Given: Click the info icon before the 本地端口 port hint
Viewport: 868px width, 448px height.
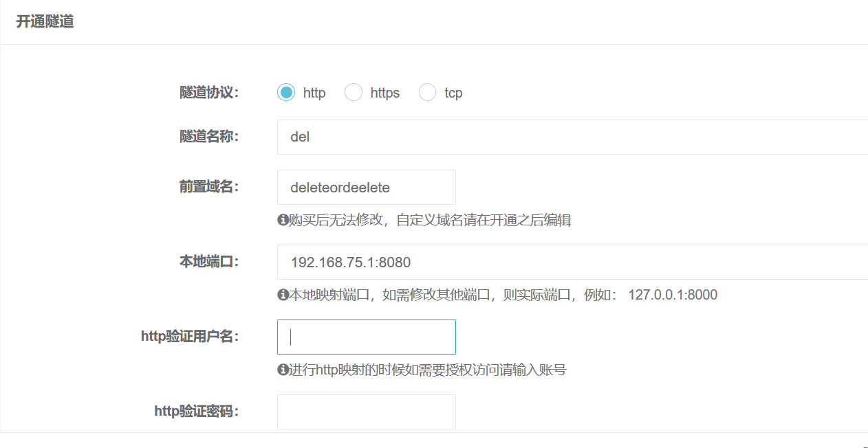Looking at the screenshot, I should tap(281, 293).
